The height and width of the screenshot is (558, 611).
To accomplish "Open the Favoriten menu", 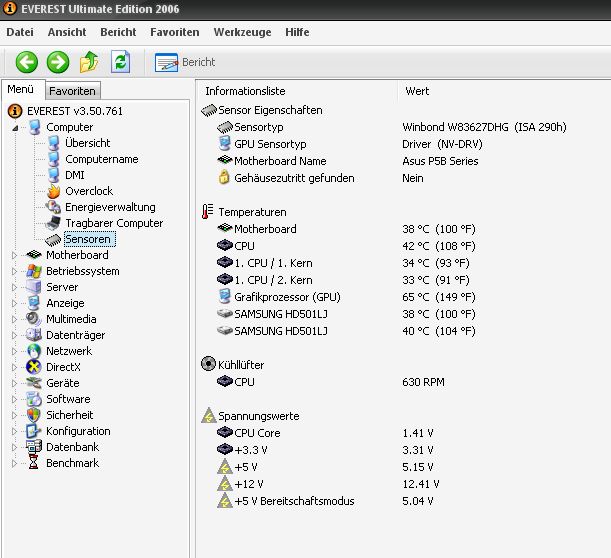I will (x=175, y=32).
